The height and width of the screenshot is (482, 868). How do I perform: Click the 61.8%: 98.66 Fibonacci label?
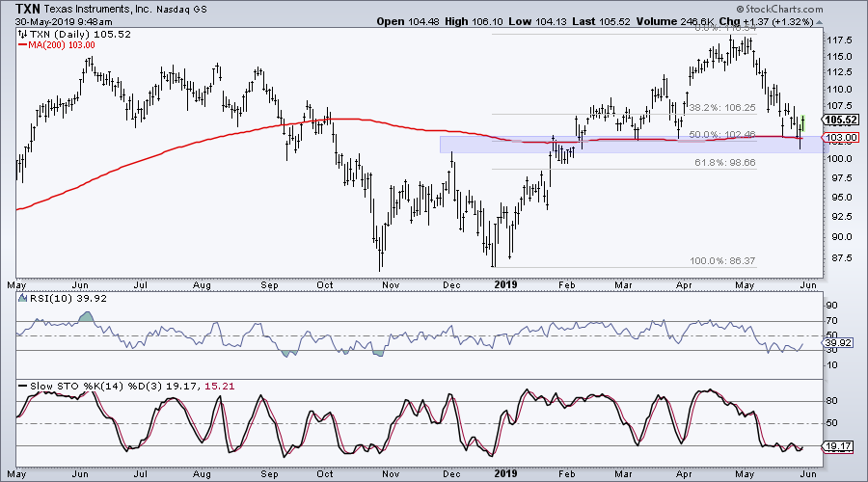[x=725, y=163]
